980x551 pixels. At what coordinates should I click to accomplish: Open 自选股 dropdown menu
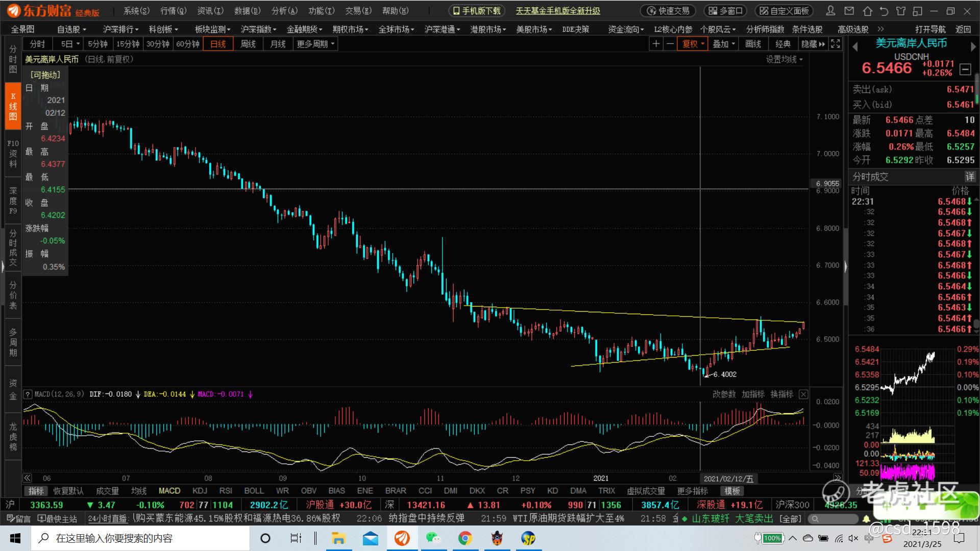point(71,29)
